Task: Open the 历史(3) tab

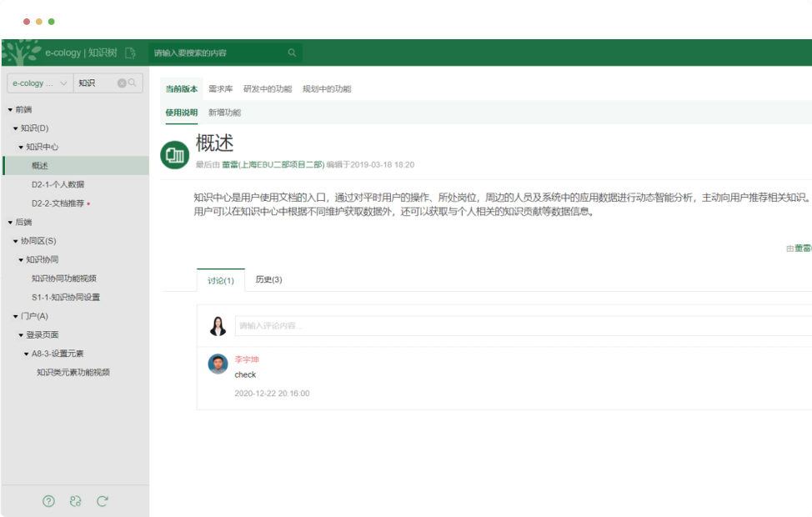Action: pyautogui.click(x=268, y=280)
